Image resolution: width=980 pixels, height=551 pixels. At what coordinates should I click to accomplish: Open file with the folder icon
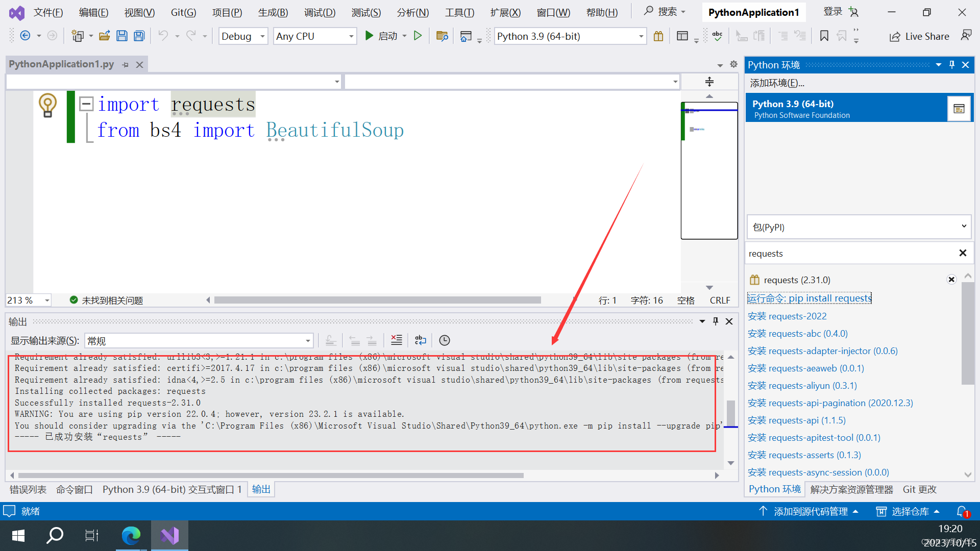tap(105, 36)
